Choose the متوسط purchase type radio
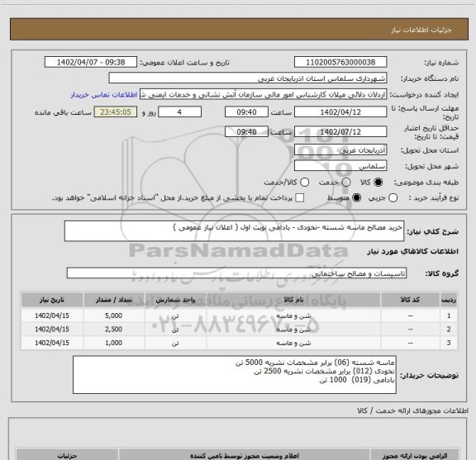 tap(356, 198)
